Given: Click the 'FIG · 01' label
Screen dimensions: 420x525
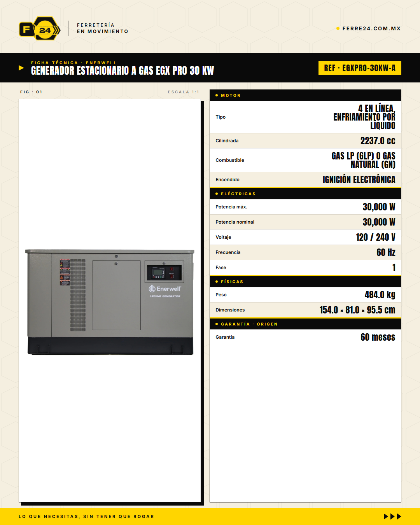Looking at the screenshot, I should [31, 92].
